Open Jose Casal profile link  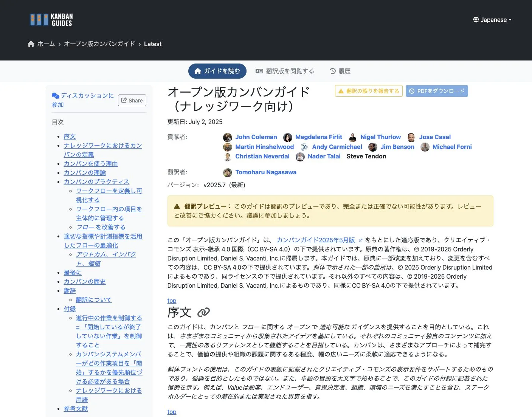point(435,137)
